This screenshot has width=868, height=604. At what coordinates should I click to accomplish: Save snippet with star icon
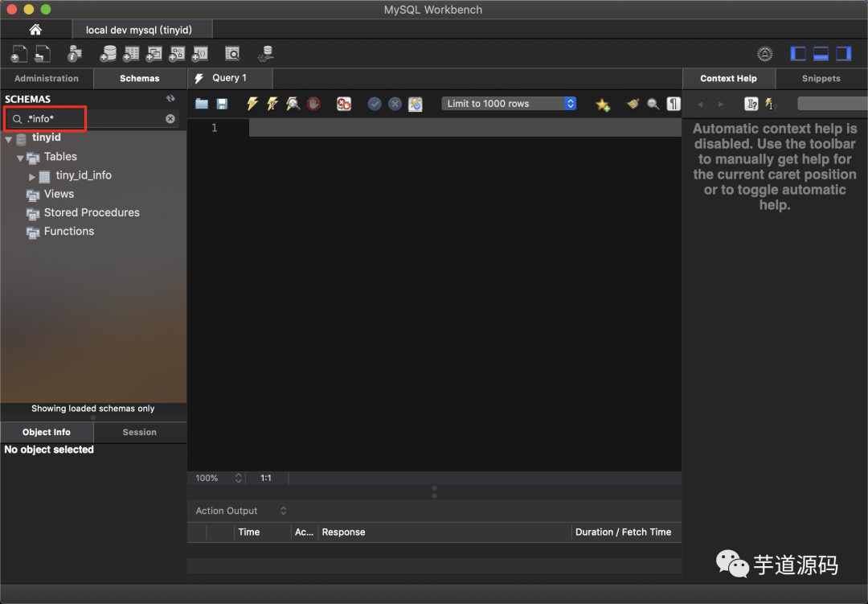coord(602,105)
